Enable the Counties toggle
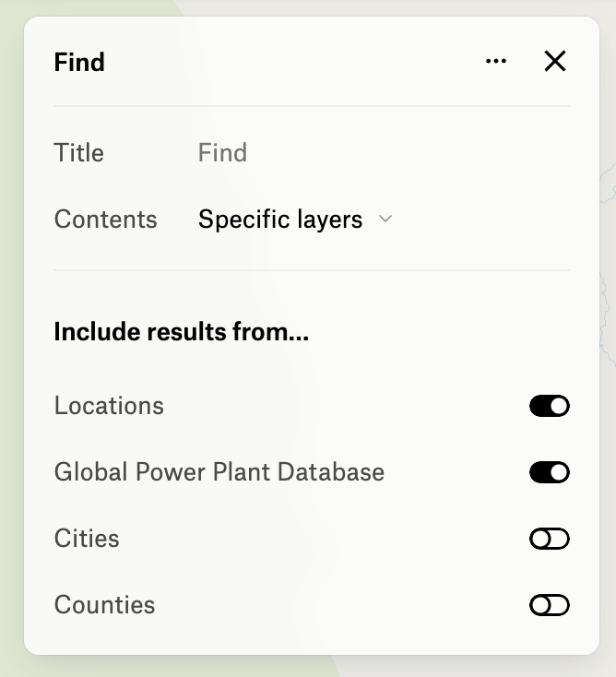Image resolution: width=616 pixels, height=677 pixels. click(x=549, y=605)
